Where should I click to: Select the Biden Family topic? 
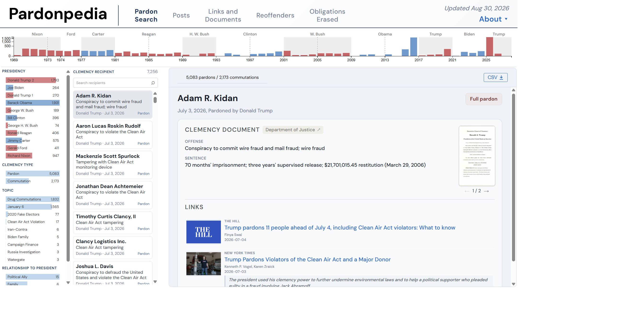(x=33, y=237)
